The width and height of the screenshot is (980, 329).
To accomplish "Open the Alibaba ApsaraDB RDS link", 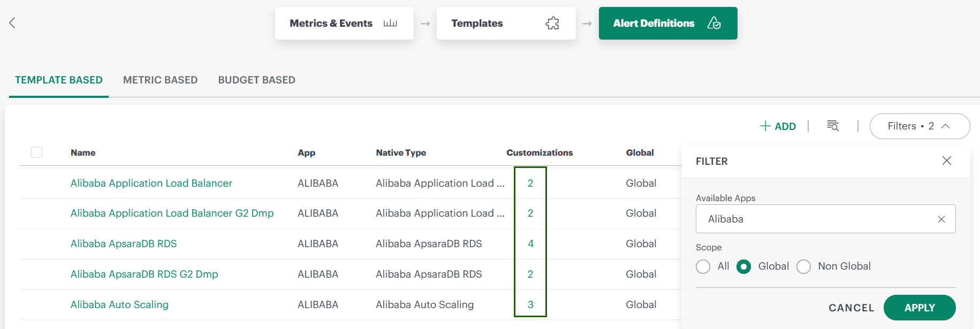I will [x=124, y=243].
